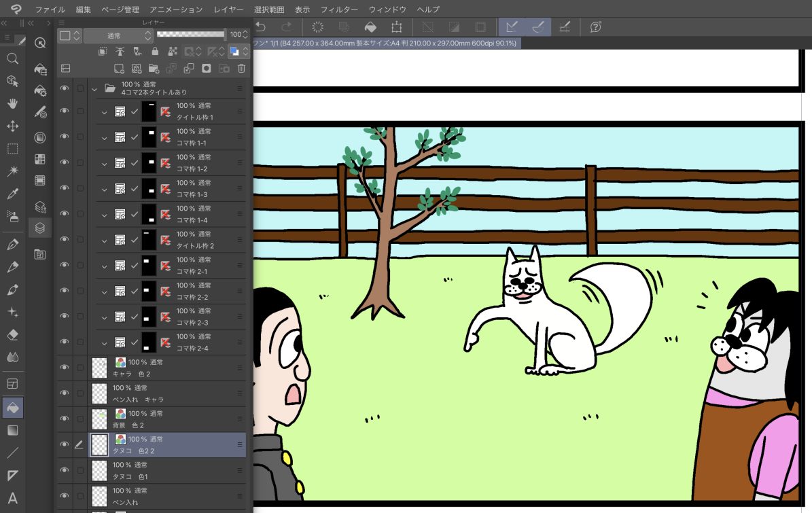Select the Text tool

point(12,498)
